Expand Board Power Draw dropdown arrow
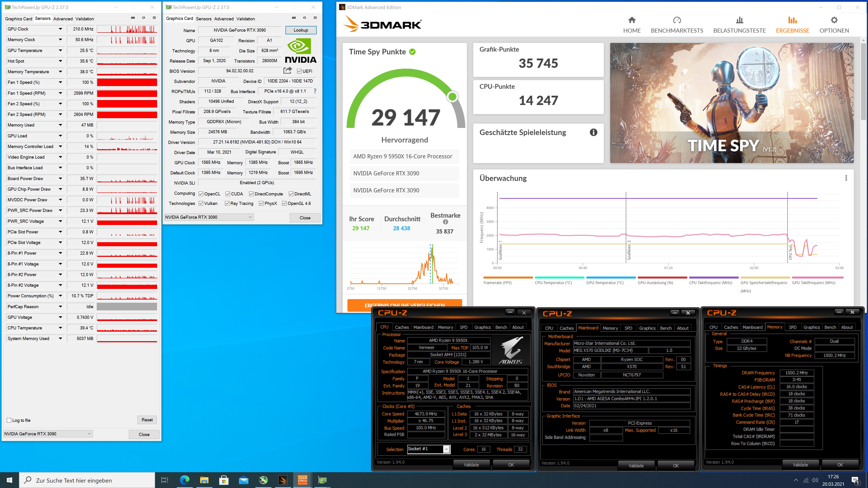Viewport: 868px width, 488px height. pyautogui.click(x=60, y=178)
